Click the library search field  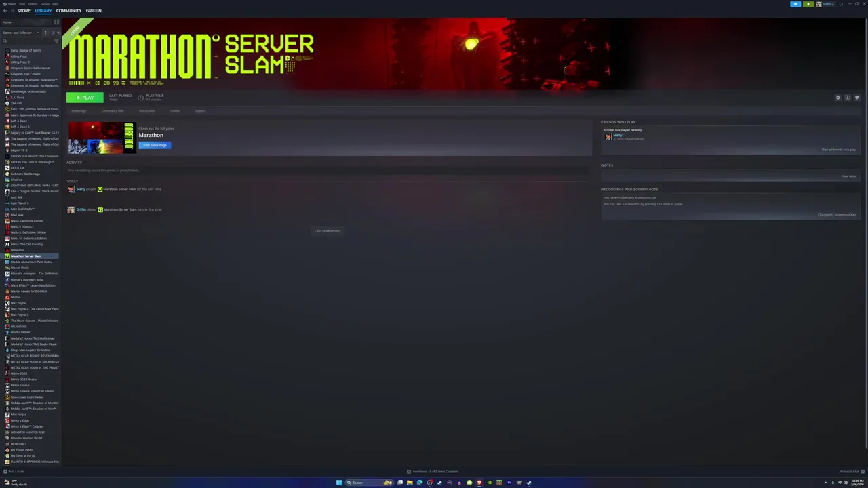[27, 41]
